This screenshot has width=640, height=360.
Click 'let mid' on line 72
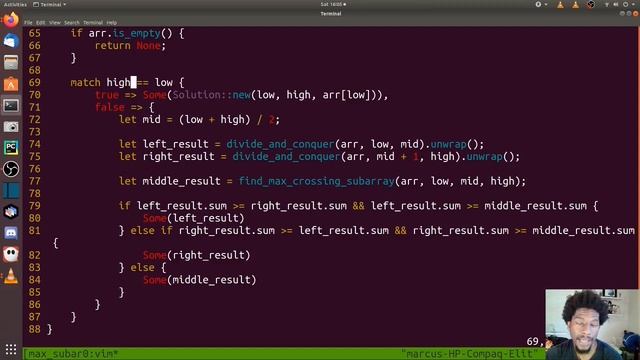tap(139, 120)
